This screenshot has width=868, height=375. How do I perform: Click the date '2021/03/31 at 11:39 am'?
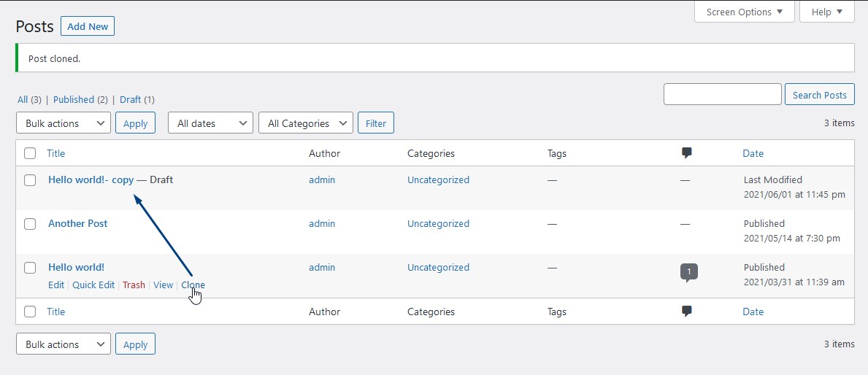[x=794, y=282]
